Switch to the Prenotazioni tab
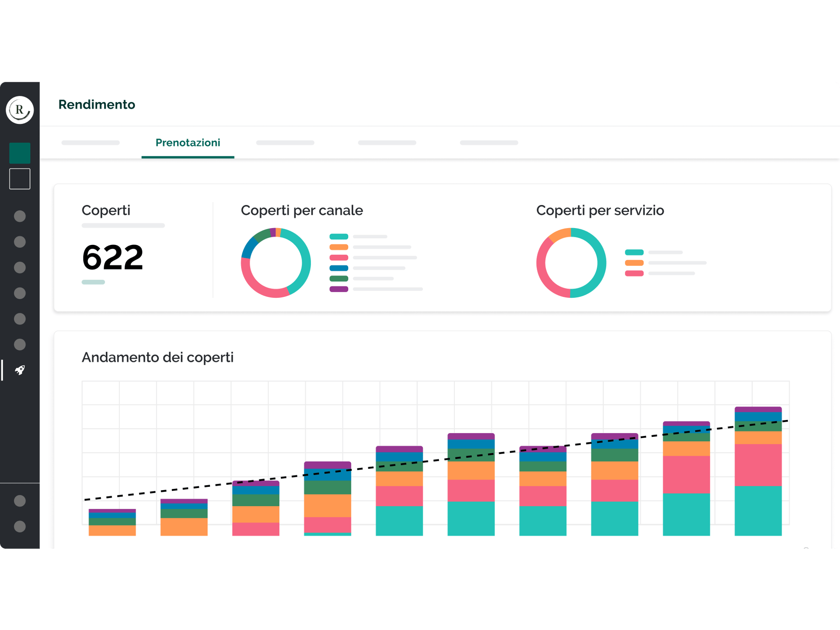The image size is (840, 630). coord(188,143)
